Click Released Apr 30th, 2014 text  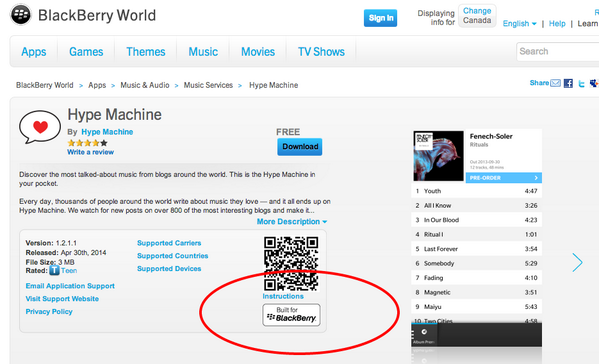pos(66,252)
